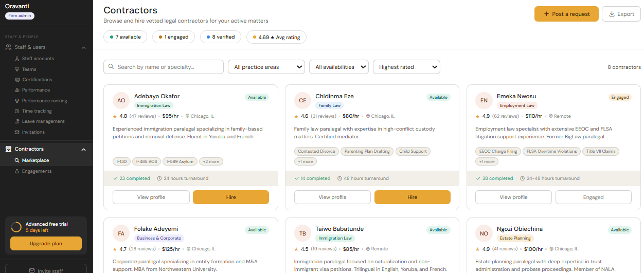Click the 4.69 Avg rating chip
644x273 pixels.
click(276, 37)
